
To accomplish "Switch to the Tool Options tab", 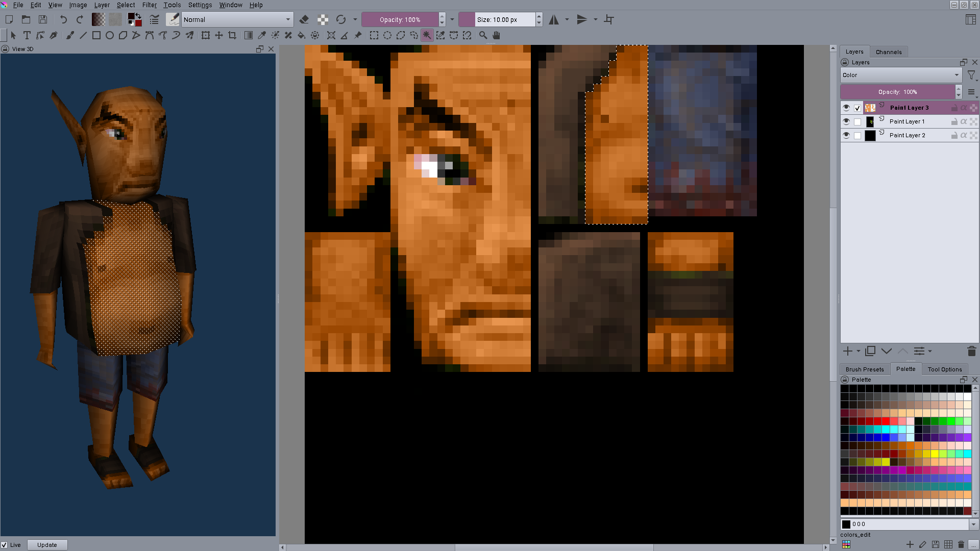I will click(945, 369).
